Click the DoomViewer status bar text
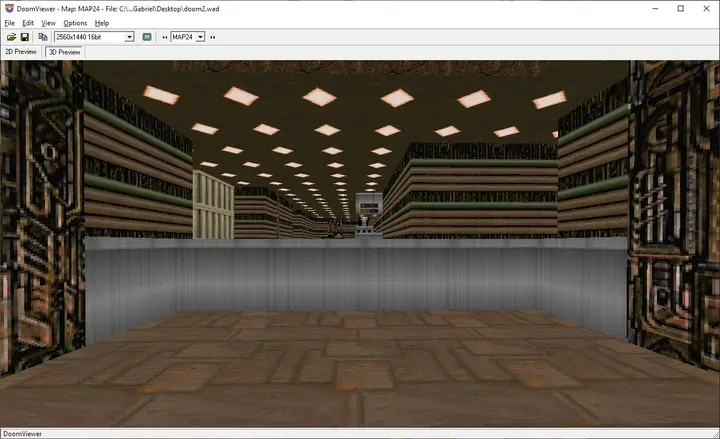The width and height of the screenshot is (720, 439). [x=22, y=433]
